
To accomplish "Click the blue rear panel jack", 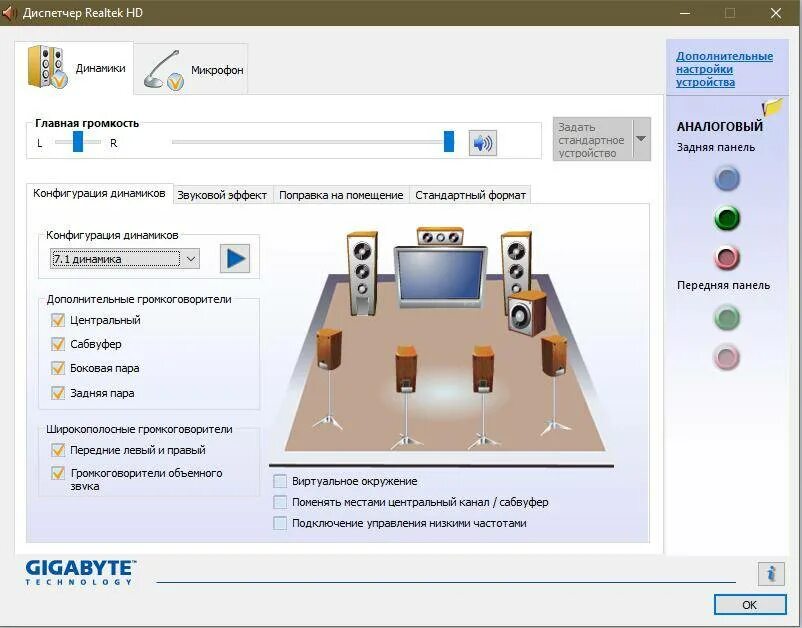I will tap(727, 178).
